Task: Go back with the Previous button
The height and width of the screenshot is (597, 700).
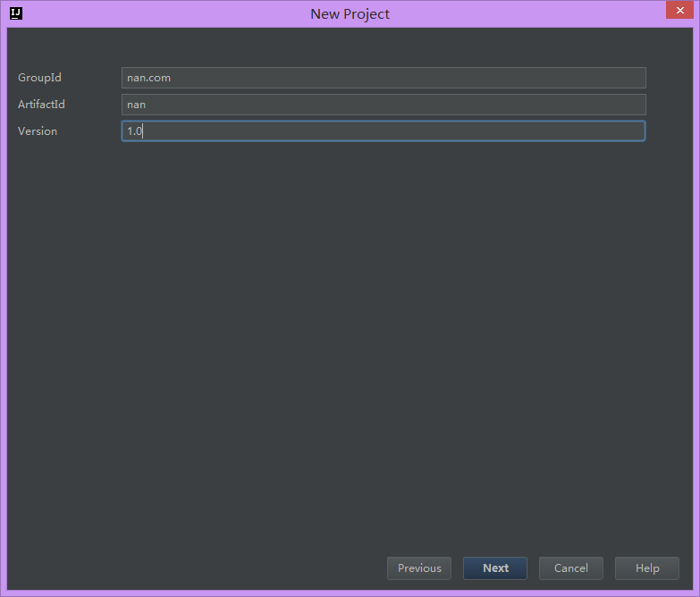Action: tap(419, 568)
